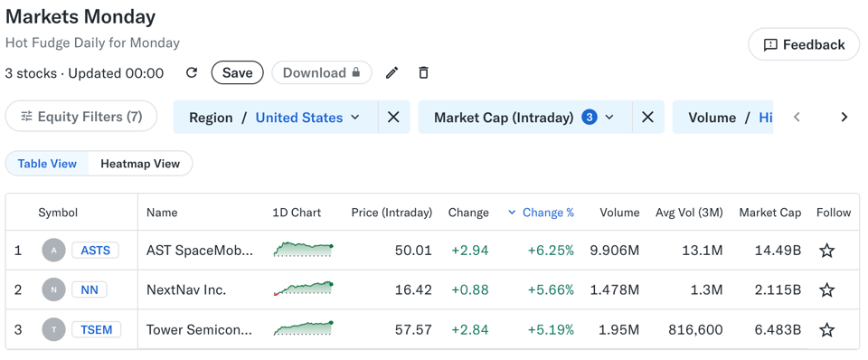Image resolution: width=868 pixels, height=360 pixels.
Task: Open the NN ticker link
Action: (90, 289)
